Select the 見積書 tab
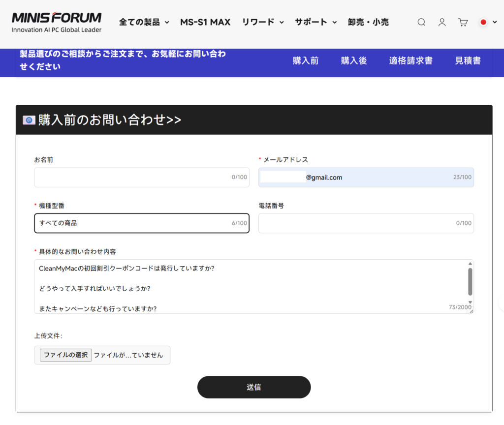504x425 pixels. click(468, 61)
